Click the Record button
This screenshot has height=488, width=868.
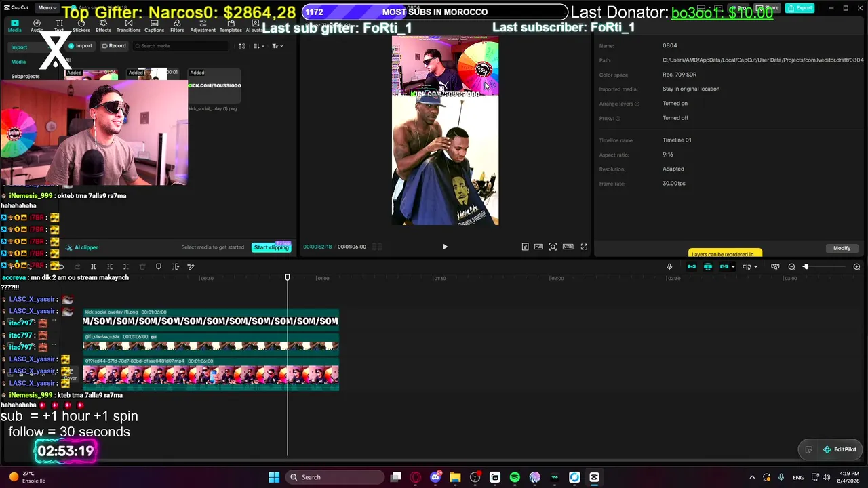pos(114,46)
